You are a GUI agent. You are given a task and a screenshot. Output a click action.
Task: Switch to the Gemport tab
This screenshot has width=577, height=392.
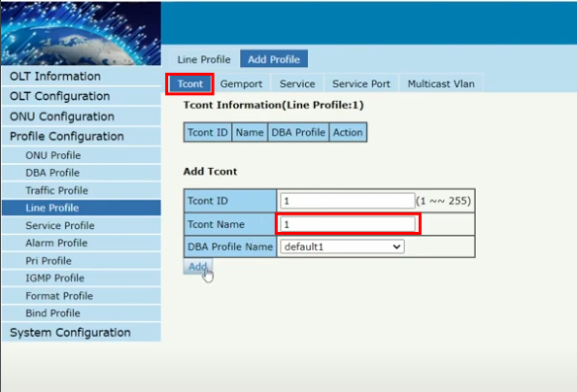click(242, 83)
